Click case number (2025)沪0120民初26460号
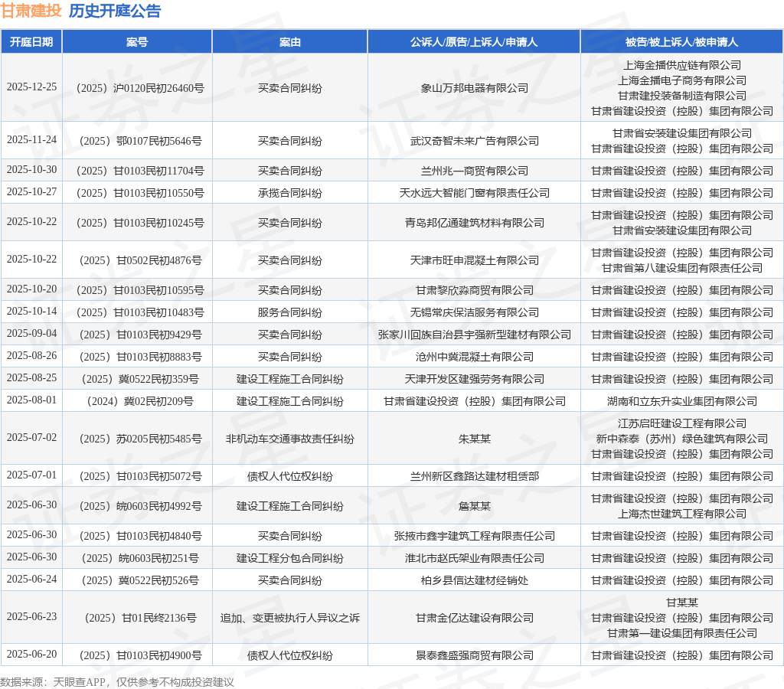The image size is (784, 689). (x=140, y=88)
